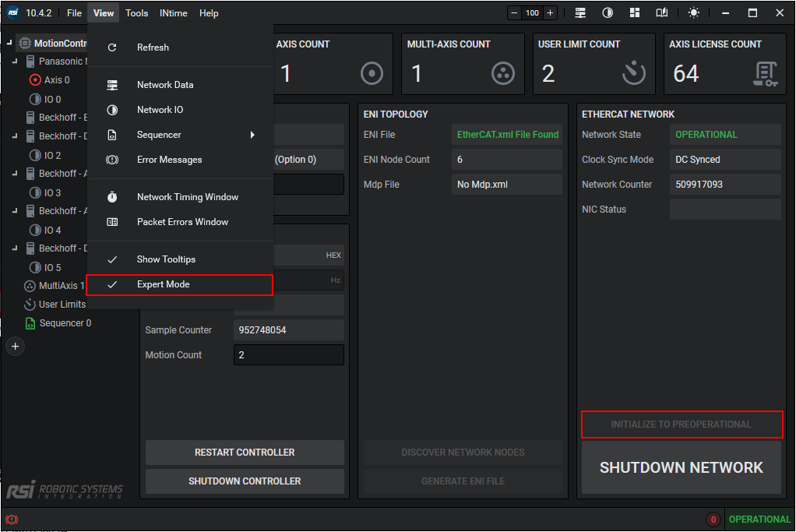Viewport: 796px width, 532px height.
Task: Collapse the Panasonic node in the tree
Action: point(16,62)
